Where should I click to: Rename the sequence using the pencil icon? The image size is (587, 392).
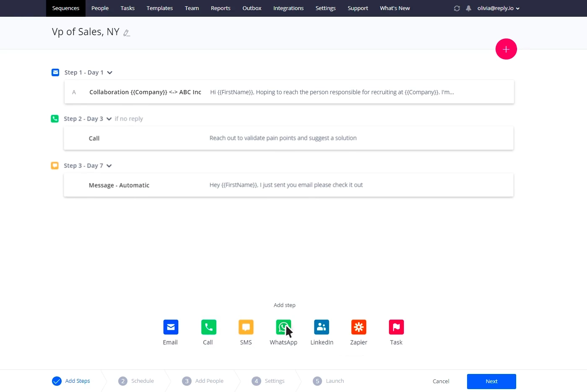click(x=127, y=32)
